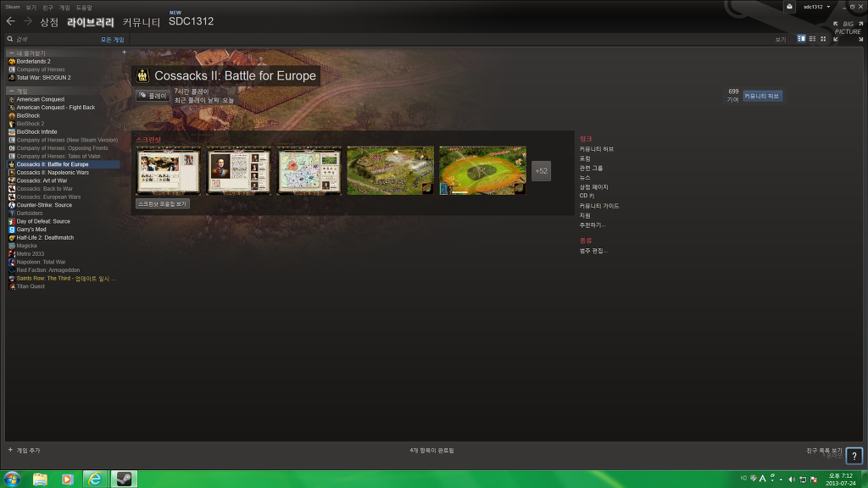Click the Borderlands 2 game icon

(12, 61)
